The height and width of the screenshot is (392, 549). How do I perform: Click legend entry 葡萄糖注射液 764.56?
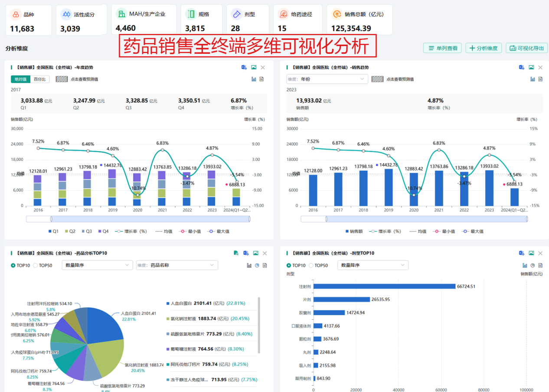coord(205,349)
